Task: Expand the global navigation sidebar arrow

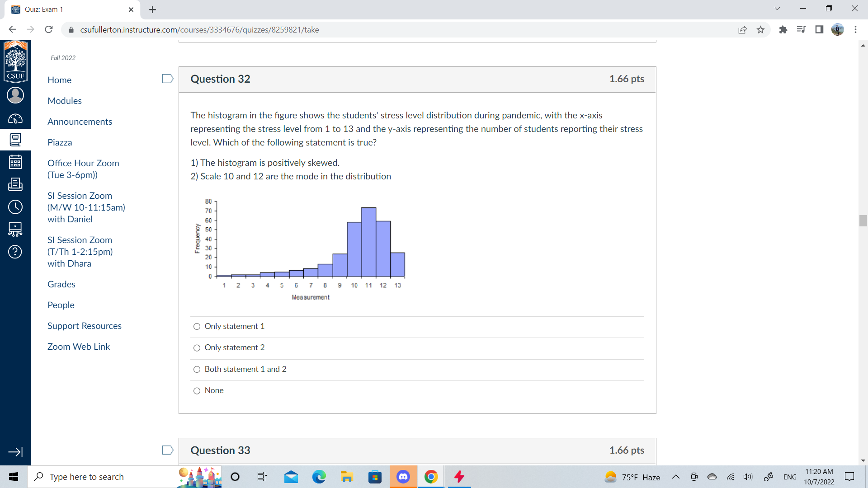Action: pyautogui.click(x=15, y=452)
